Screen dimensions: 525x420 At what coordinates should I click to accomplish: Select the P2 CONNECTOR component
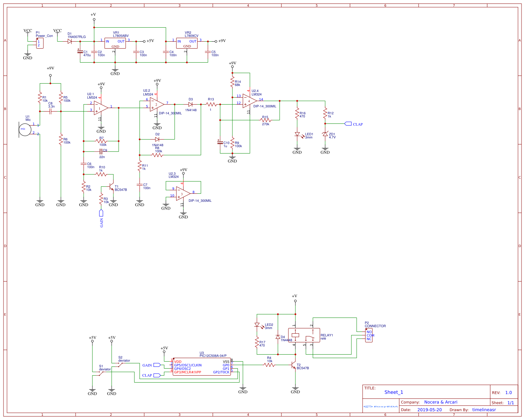tap(369, 335)
